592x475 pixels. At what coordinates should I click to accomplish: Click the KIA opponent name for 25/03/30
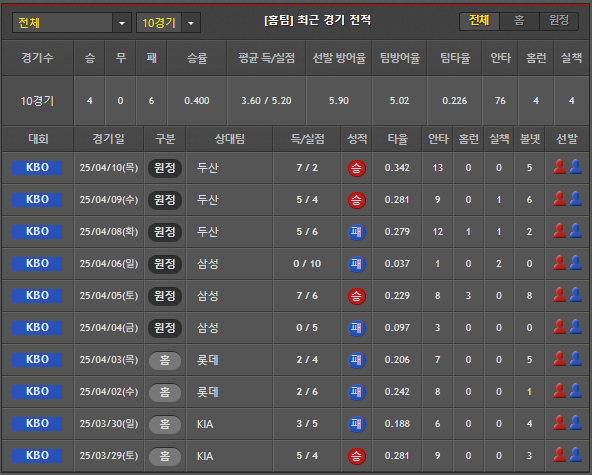point(205,424)
